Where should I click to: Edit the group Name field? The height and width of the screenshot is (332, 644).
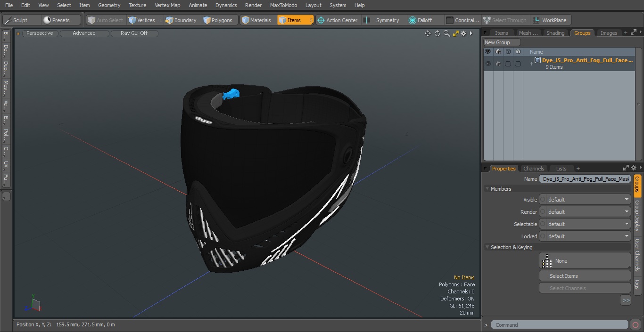point(585,179)
